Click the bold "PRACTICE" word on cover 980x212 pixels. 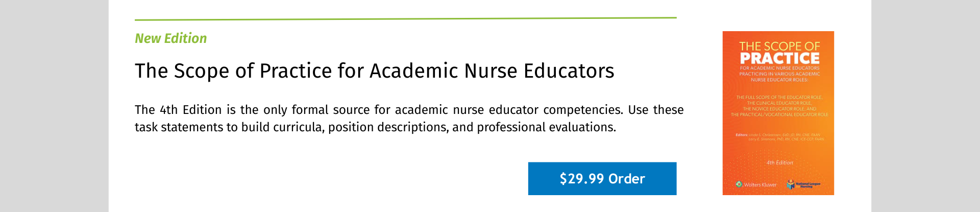pyautogui.click(x=779, y=58)
